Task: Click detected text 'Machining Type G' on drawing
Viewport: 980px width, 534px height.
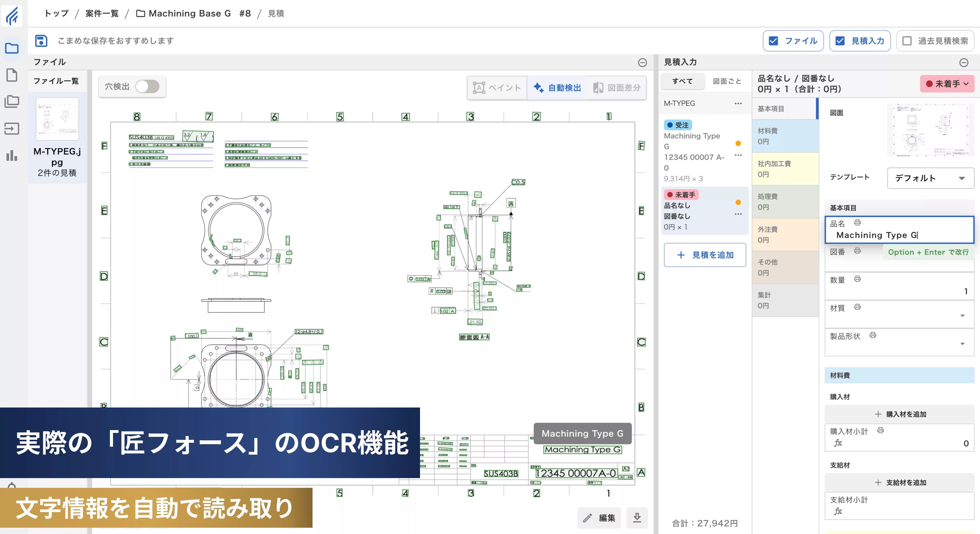Action: (582, 449)
